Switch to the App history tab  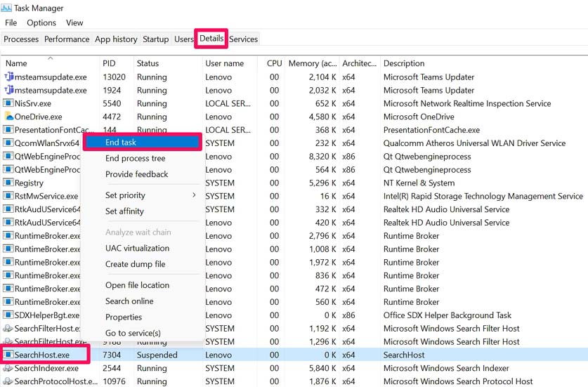(116, 39)
